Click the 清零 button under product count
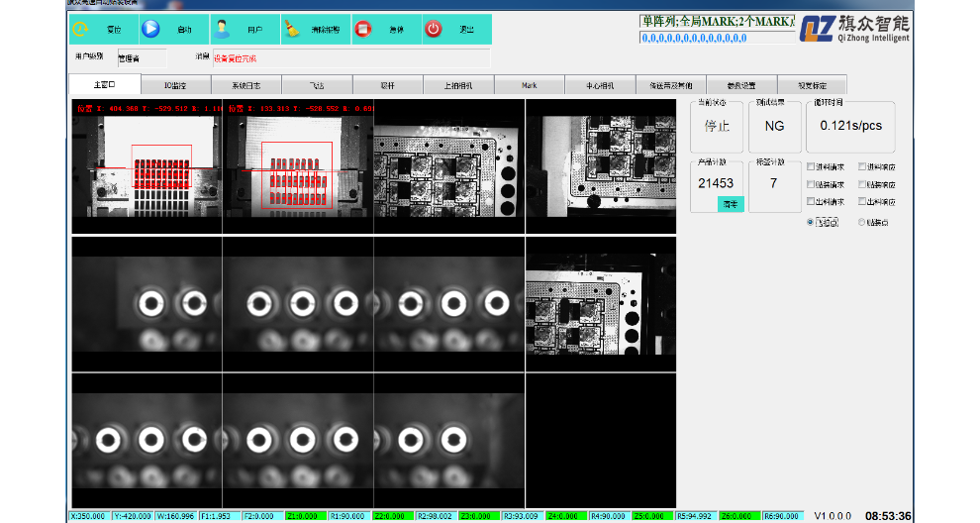980x523 pixels. pyautogui.click(x=730, y=203)
